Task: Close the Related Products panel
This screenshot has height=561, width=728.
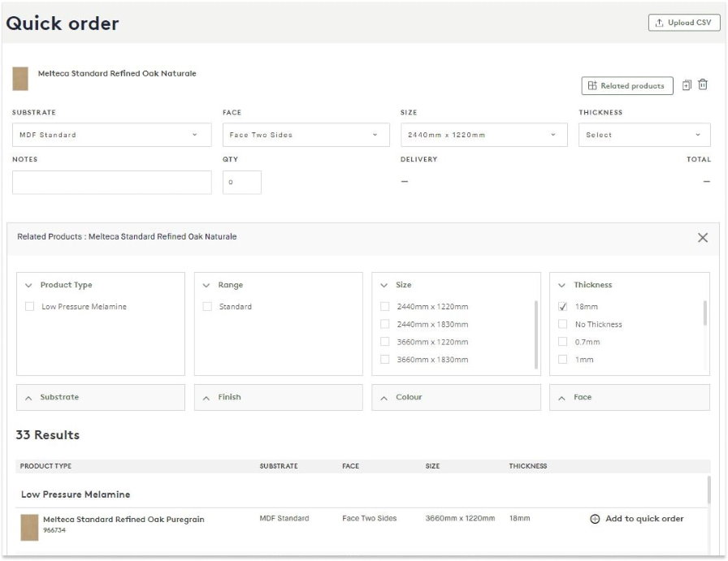Action: click(703, 238)
